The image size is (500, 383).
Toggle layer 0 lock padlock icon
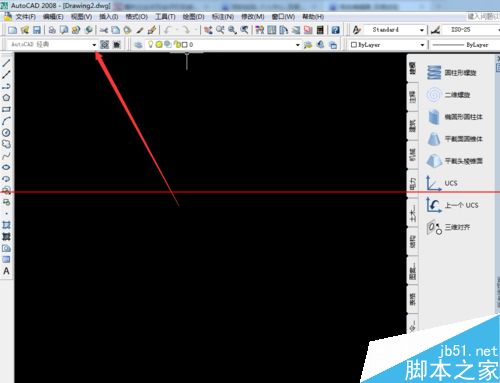tap(177, 44)
